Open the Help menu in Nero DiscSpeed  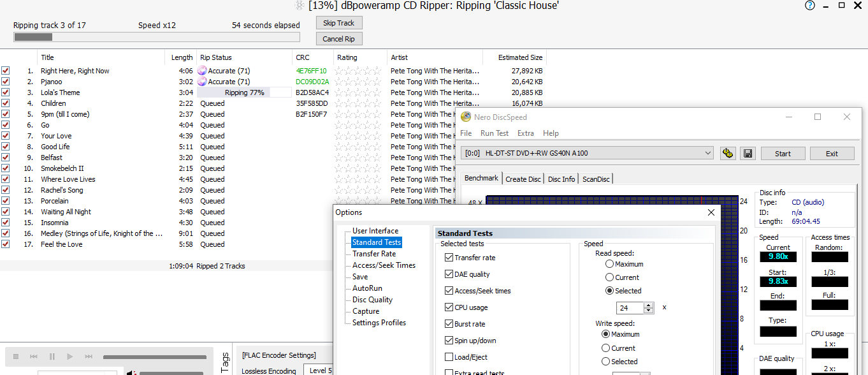pos(551,133)
